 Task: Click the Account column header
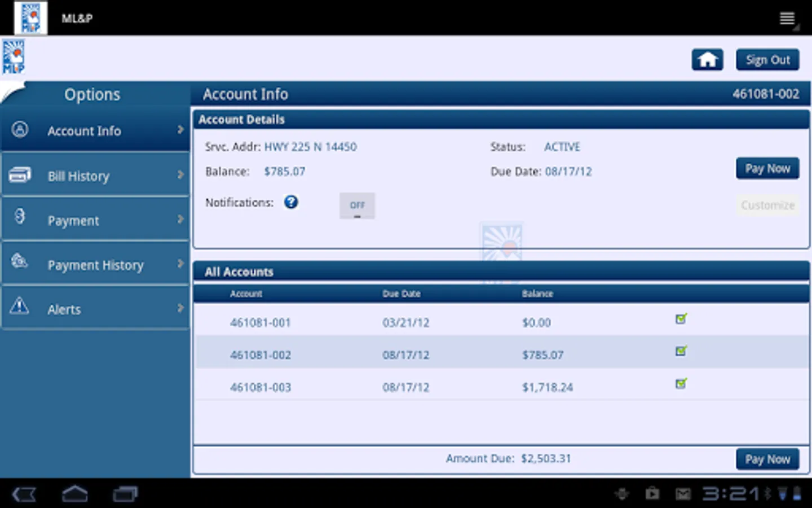246,294
